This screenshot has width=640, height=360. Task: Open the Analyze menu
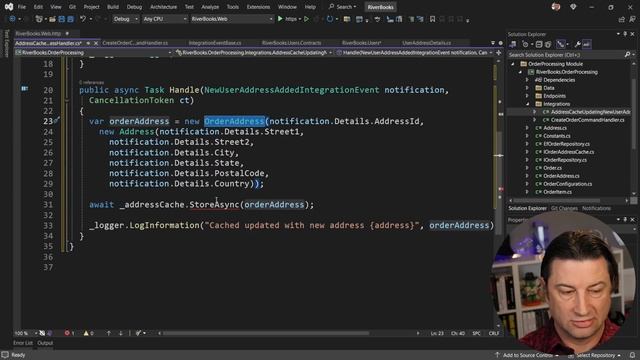tap(210, 7)
